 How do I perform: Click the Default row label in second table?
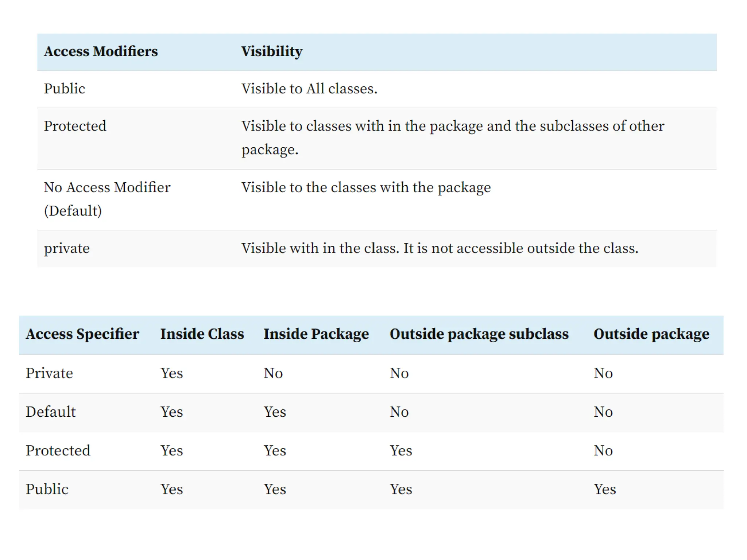click(51, 412)
